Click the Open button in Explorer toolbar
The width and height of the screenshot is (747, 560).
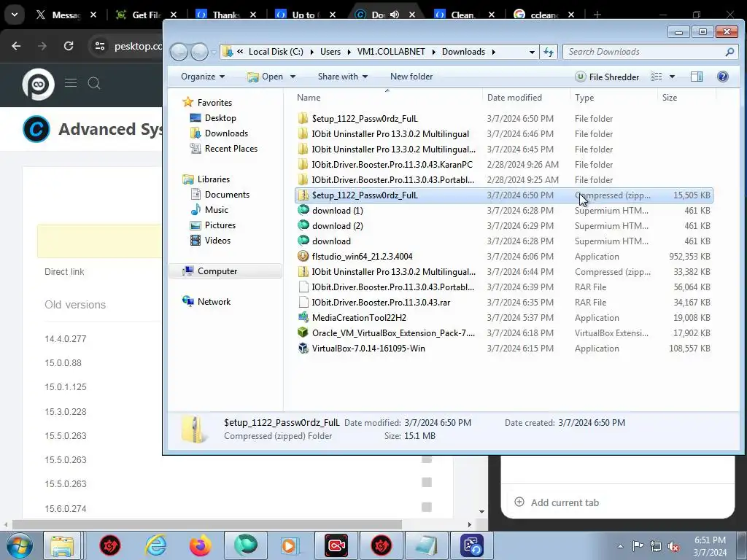[x=266, y=77]
